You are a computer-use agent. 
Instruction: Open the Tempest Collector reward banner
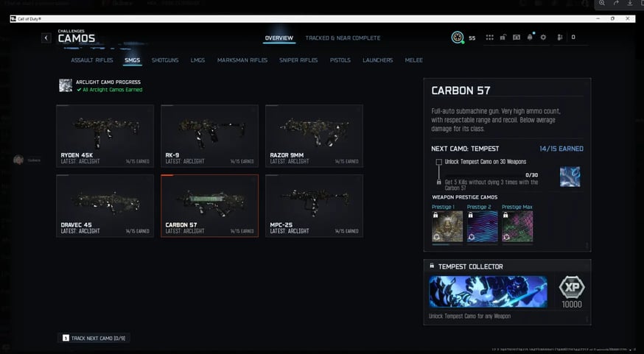(x=488, y=291)
